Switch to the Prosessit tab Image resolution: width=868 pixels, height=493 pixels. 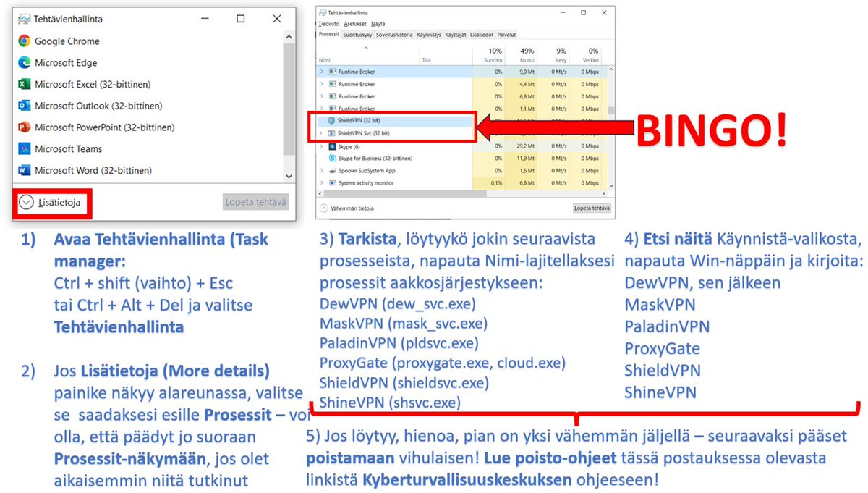(x=329, y=34)
